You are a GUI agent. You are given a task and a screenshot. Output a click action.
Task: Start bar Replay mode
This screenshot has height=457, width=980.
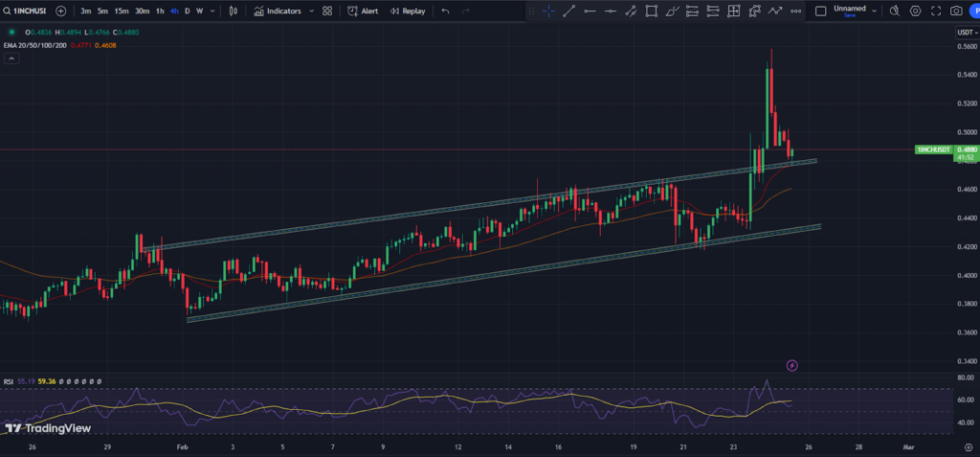(408, 11)
